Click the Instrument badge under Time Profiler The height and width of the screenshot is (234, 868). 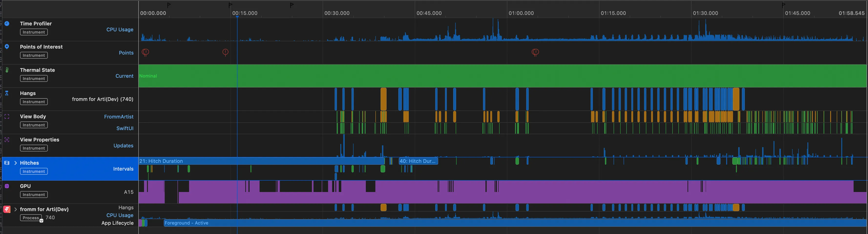tap(34, 32)
